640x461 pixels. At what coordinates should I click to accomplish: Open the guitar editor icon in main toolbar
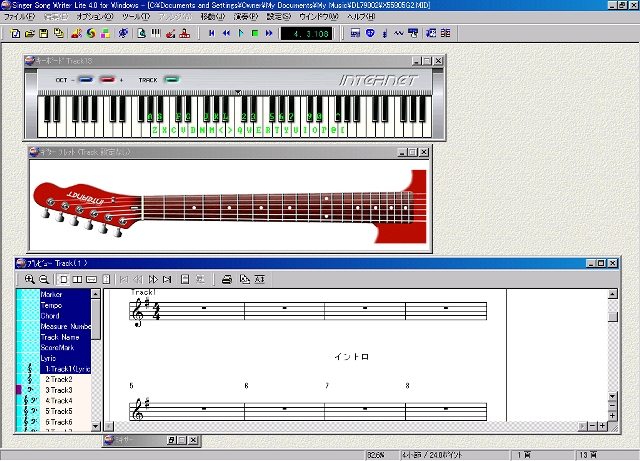(171, 33)
